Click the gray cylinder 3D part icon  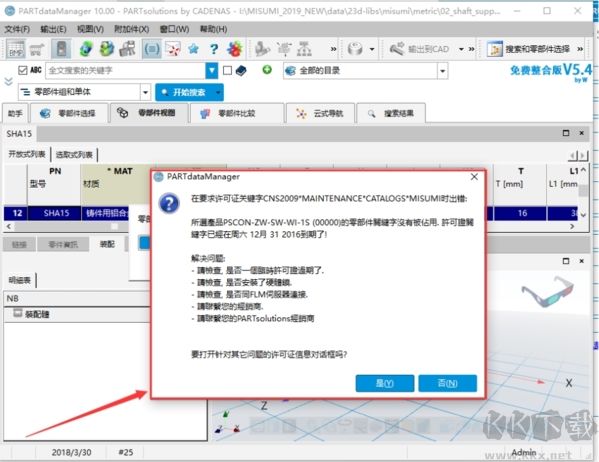click(x=355, y=49)
